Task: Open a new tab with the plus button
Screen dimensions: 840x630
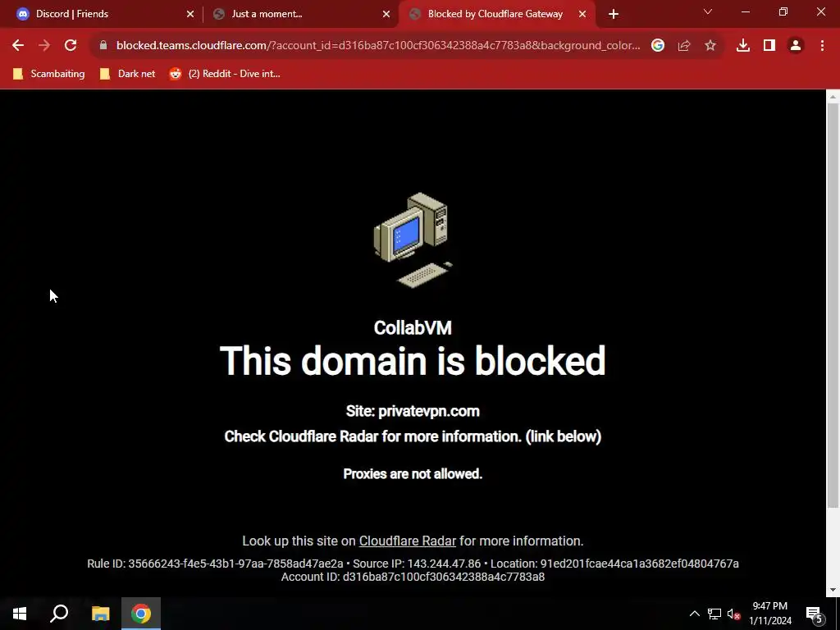Action: tap(614, 14)
